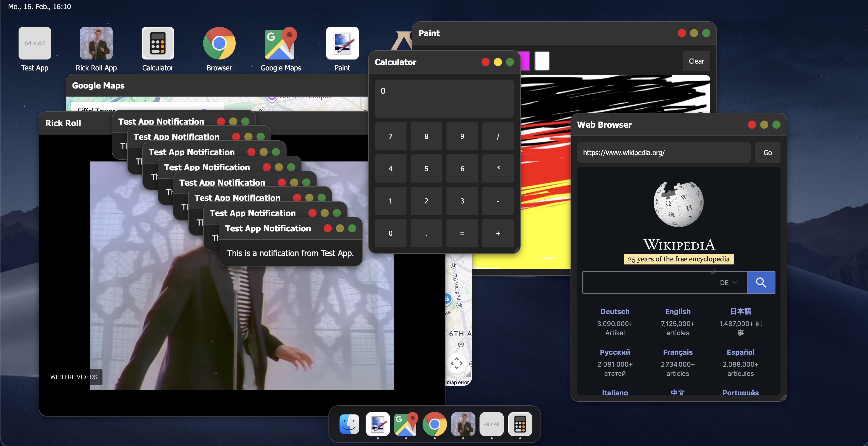Open the Rick Roll App desktop icon

click(96, 44)
